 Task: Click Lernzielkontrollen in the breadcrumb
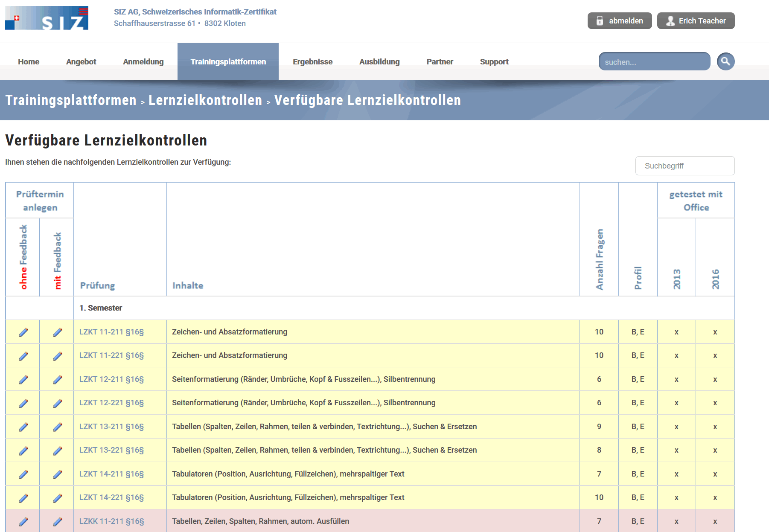point(205,100)
